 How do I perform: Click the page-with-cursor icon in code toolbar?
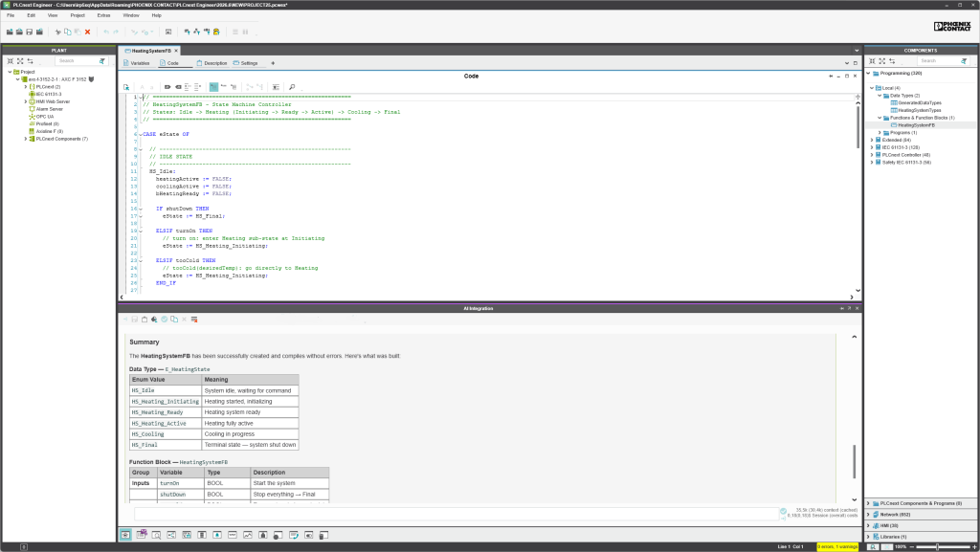[x=126, y=87]
